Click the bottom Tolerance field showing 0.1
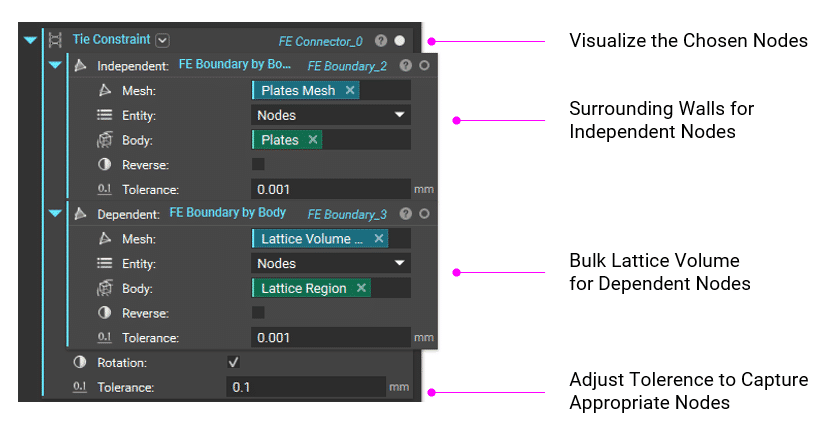This screenshot has height=431, width=831. [305, 386]
